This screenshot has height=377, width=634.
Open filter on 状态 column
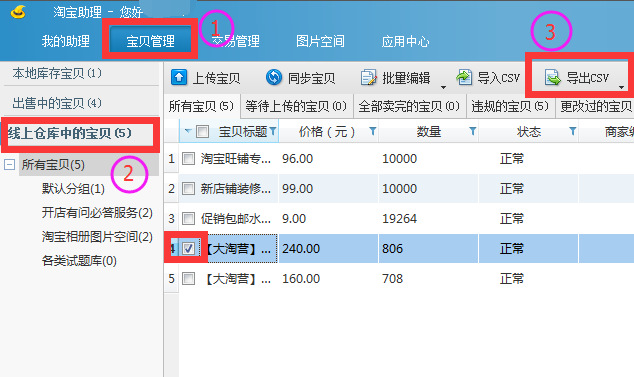tap(572, 131)
